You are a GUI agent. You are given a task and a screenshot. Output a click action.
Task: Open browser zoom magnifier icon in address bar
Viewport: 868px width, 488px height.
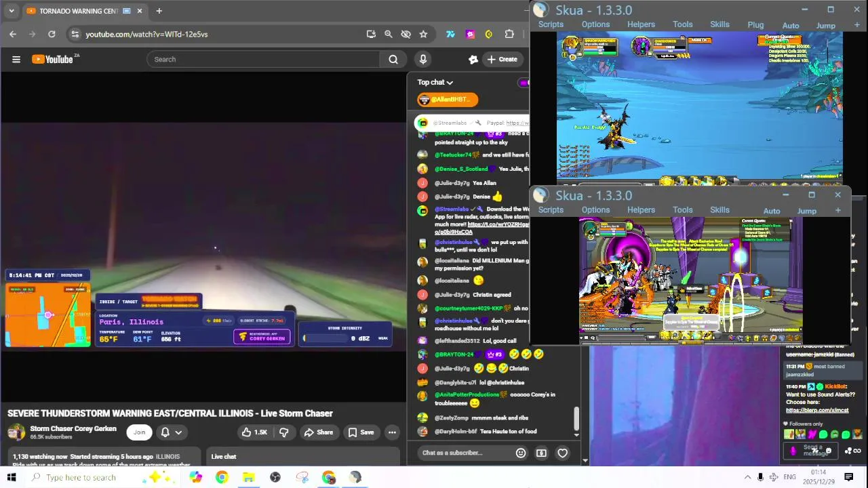(388, 34)
